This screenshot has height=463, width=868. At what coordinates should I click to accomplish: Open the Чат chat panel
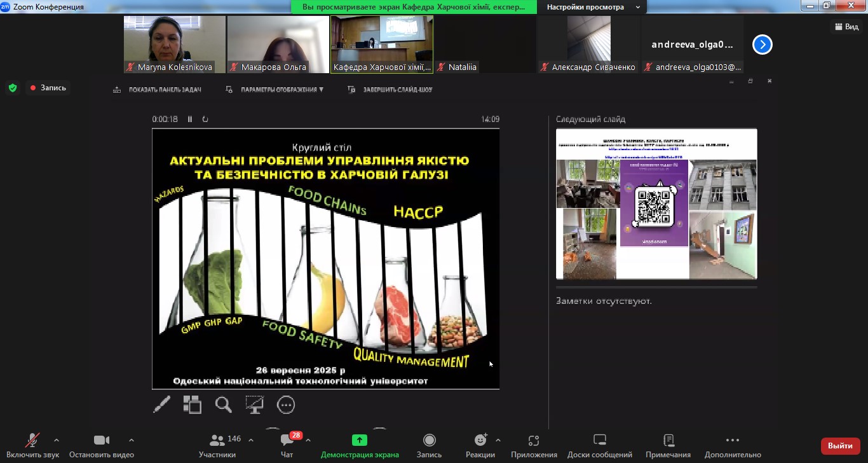287,441
